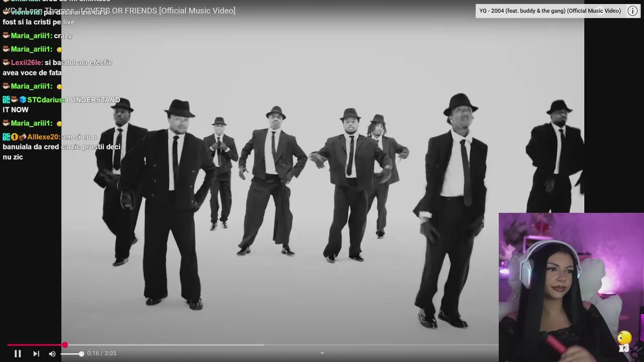Open the YG - 2004 suggested video card
Image resolution: width=644 pixels, height=362 pixels.
point(550,11)
